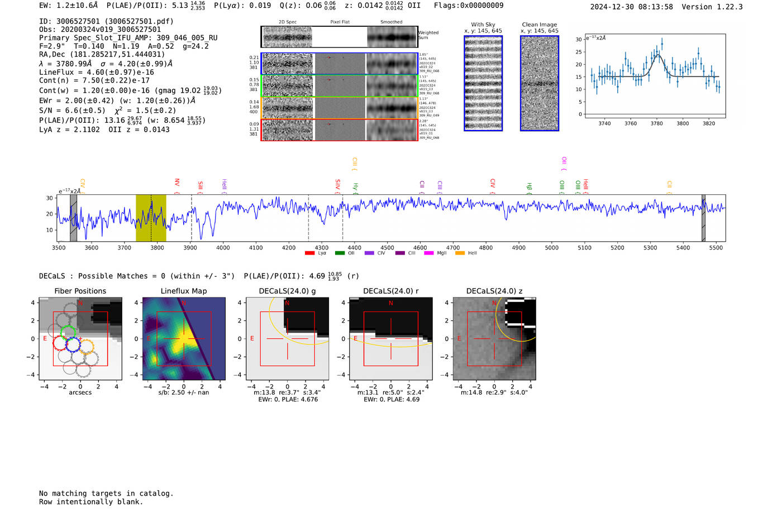Click the Pixel Flat column heading
This screenshot has height=532, width=782.
pyautogui.click(x=340, y=22)
